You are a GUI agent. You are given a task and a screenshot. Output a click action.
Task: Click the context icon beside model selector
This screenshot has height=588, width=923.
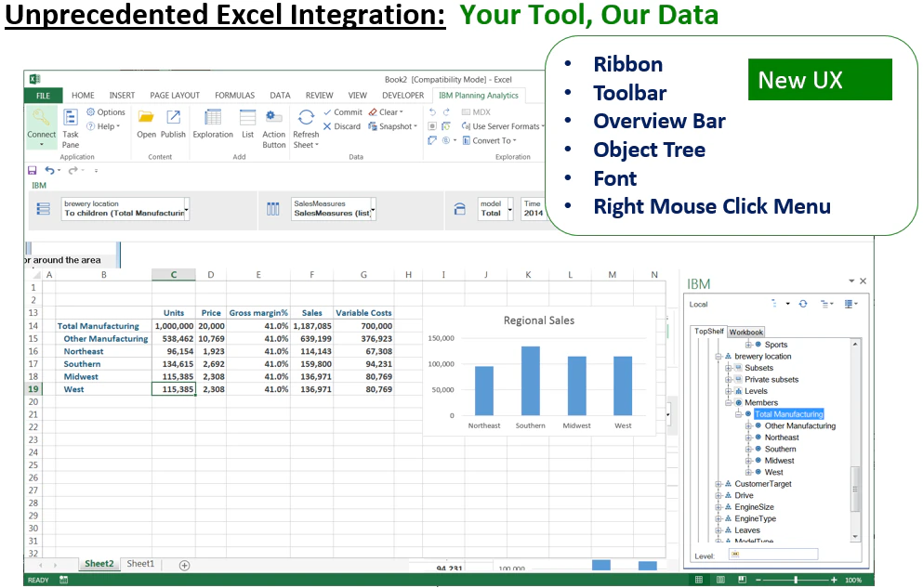460,209
